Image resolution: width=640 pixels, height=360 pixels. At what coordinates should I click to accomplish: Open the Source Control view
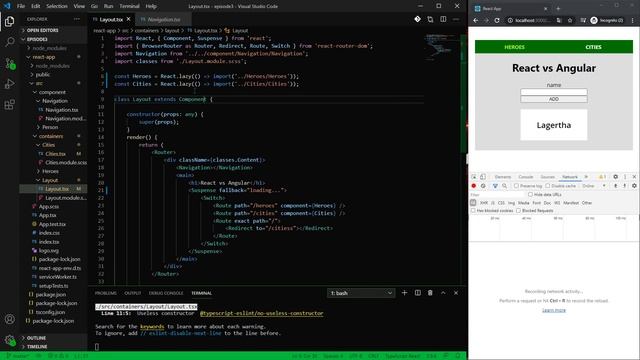tap(10, 63)
